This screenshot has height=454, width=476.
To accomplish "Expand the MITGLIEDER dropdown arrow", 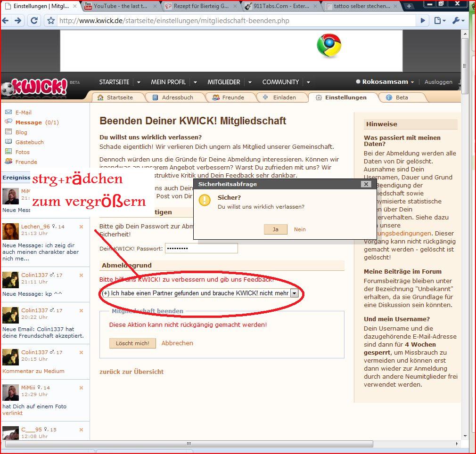I will [x=250, y=82].
